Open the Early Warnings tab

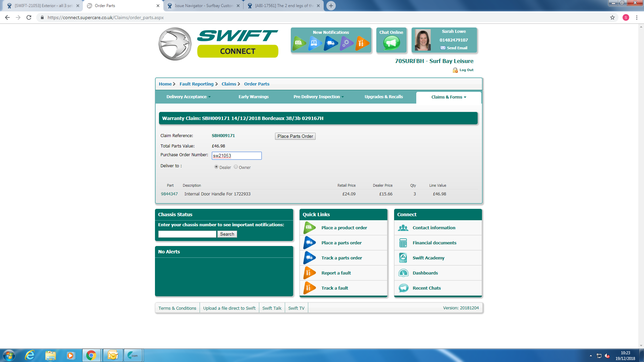(254, 97)
